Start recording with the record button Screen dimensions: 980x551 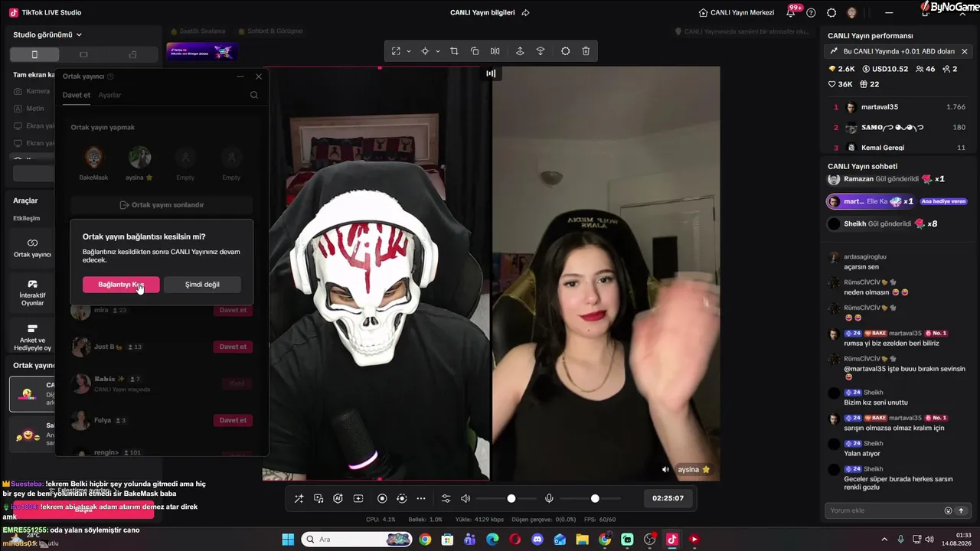[382, 499]
